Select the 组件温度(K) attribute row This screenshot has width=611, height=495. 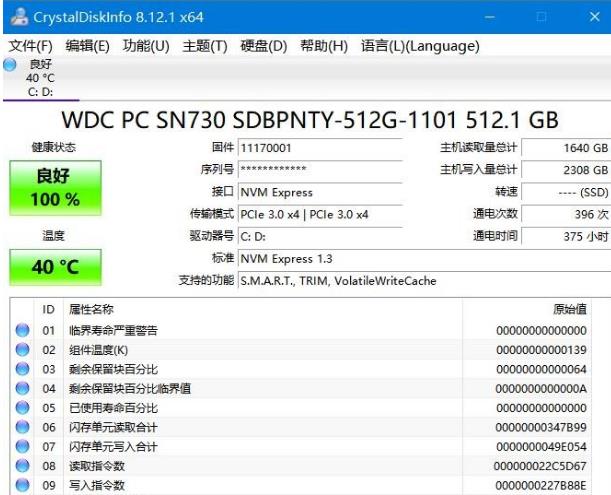(x=301, y=350)
